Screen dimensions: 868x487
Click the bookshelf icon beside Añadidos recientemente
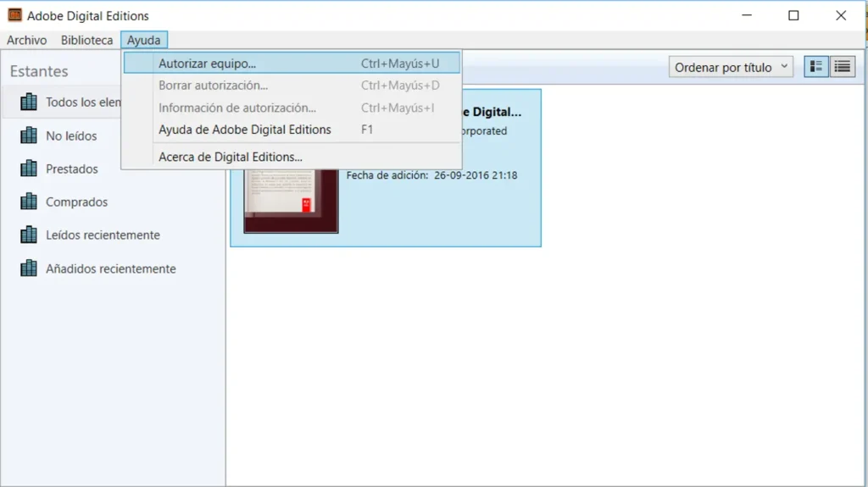[29, 268]
